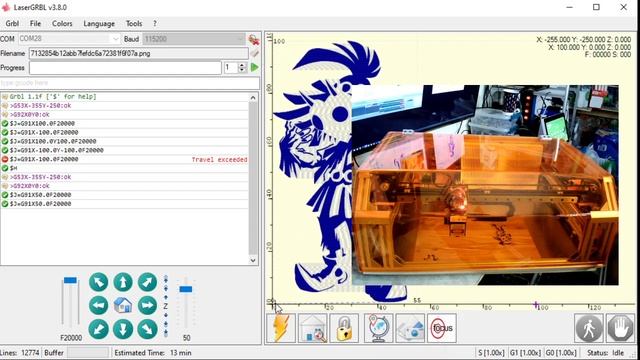Click the G0 [1.00x] override status

click(x=561, y=353)
